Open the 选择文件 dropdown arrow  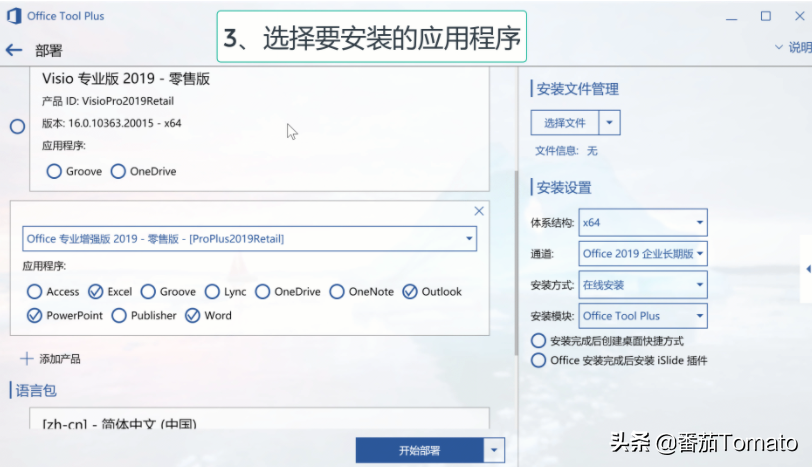click(610, 123)
